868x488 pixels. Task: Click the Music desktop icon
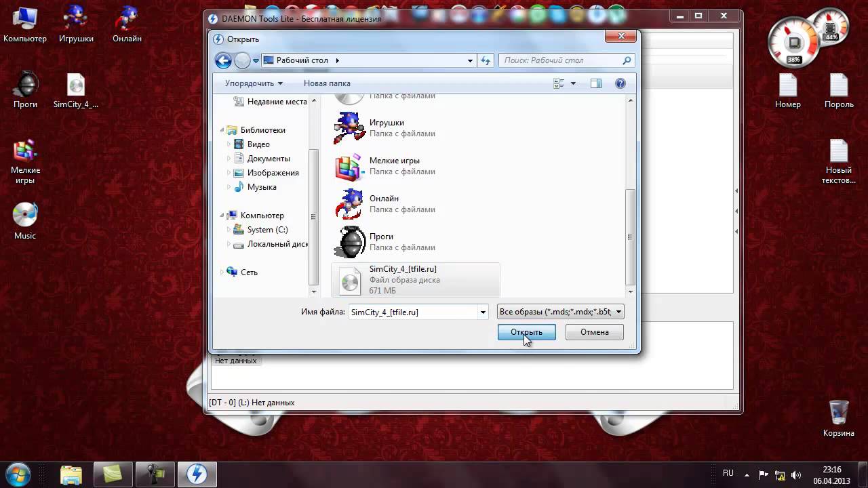(x=25, y=221)
